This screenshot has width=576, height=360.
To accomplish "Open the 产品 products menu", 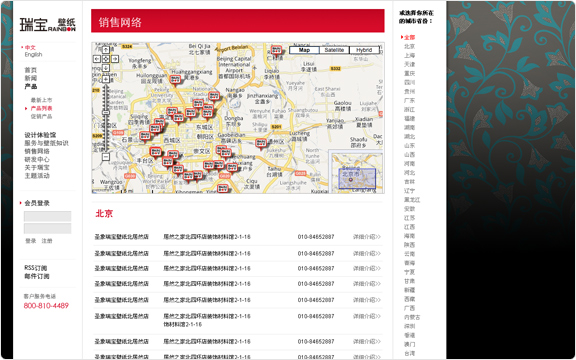I will point(30,86).
